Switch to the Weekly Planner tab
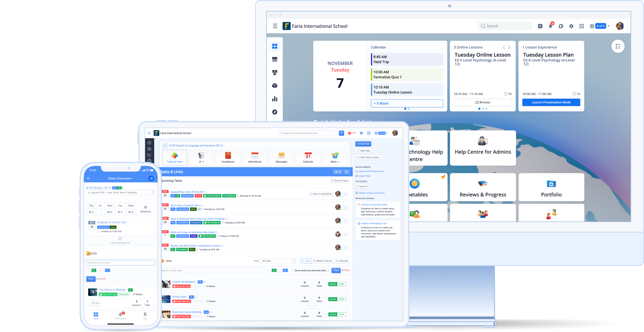The image size is (644, 332). pos(322,261)
